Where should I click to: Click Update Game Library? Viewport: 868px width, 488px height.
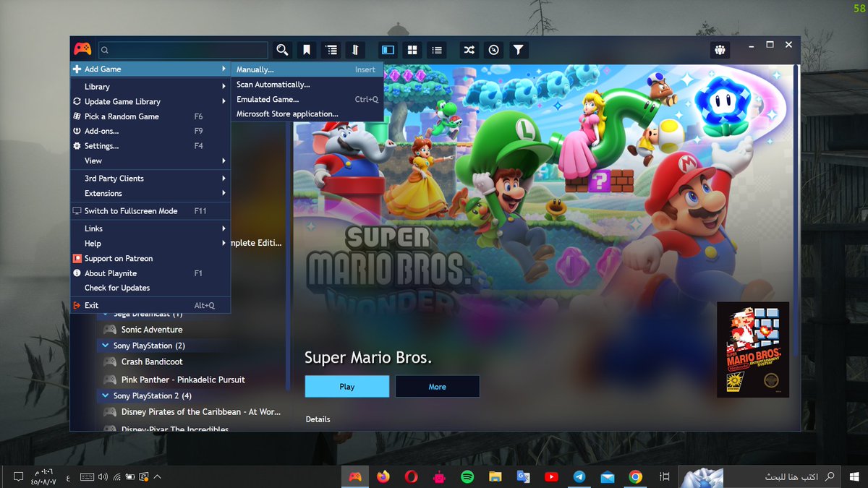[150, 102]
